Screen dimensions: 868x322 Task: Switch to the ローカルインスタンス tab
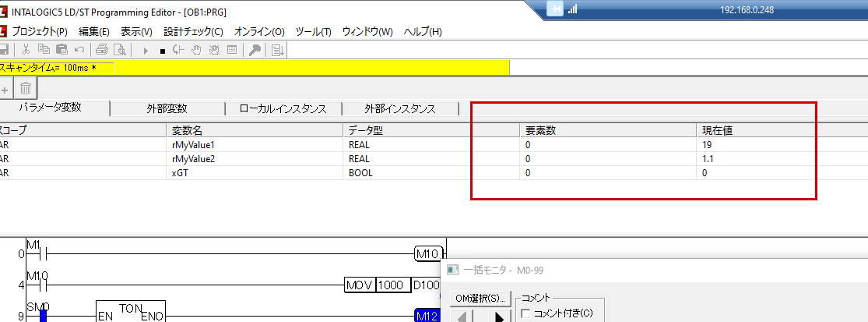(283, 109)
